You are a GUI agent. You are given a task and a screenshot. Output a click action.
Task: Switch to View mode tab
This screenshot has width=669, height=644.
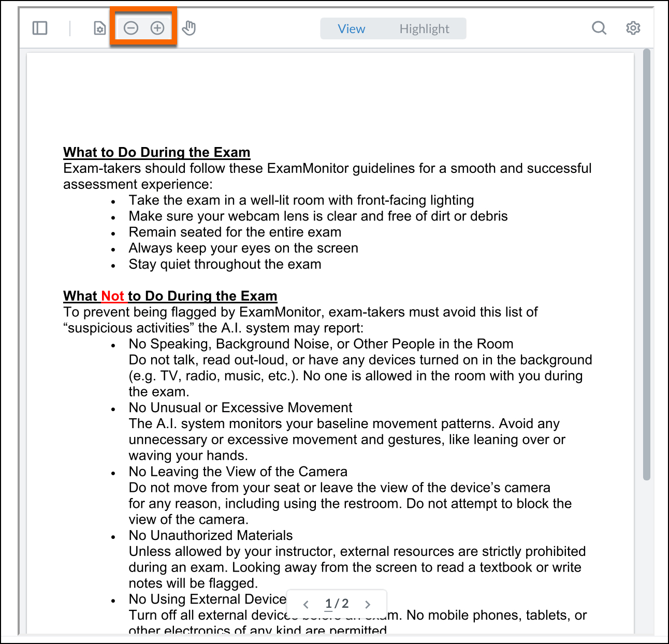coord(352,28)
